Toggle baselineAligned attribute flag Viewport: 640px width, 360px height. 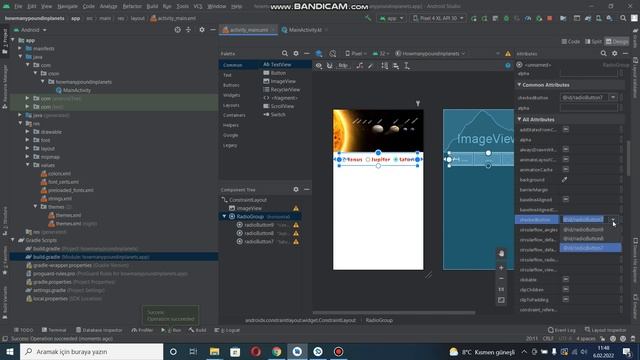[566, 199]
